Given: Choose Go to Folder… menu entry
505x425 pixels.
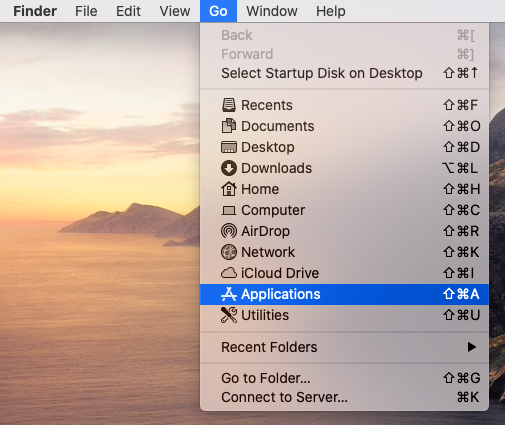Looking at the screenshot, I should click(344, 378).
